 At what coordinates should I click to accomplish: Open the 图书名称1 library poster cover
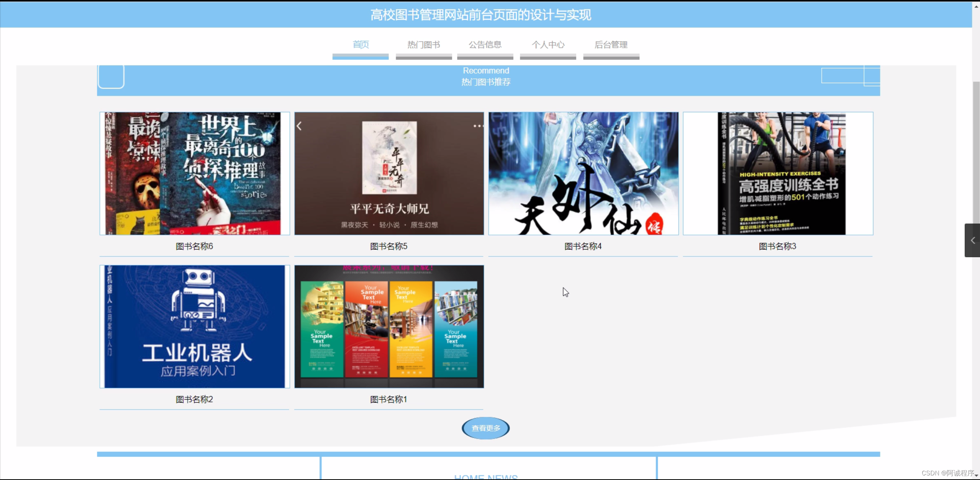coord(388,326)
